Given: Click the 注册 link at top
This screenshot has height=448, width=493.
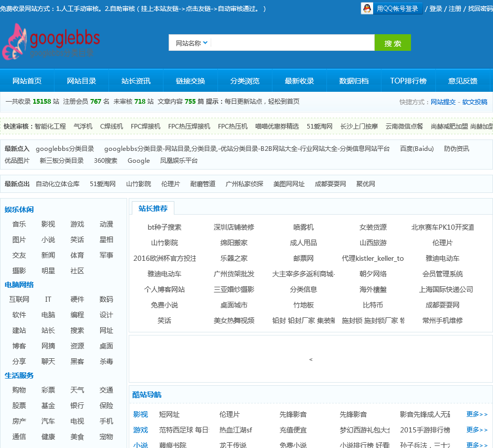Looking at the screenshot, I should [455, 9].
